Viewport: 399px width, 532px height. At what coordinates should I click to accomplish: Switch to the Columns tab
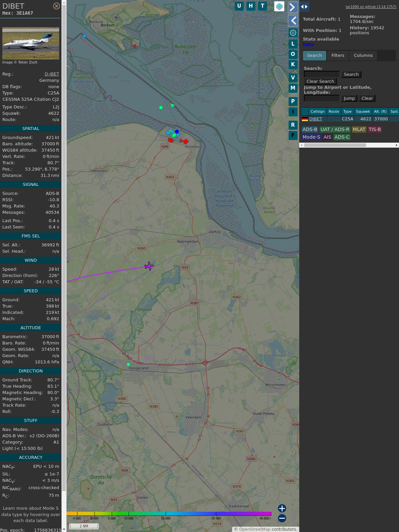(x=363, y=56)
